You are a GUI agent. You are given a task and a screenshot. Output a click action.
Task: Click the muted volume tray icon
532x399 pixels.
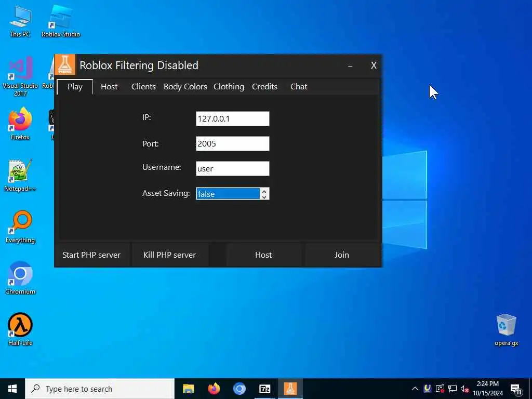click(x=465, y=389)
